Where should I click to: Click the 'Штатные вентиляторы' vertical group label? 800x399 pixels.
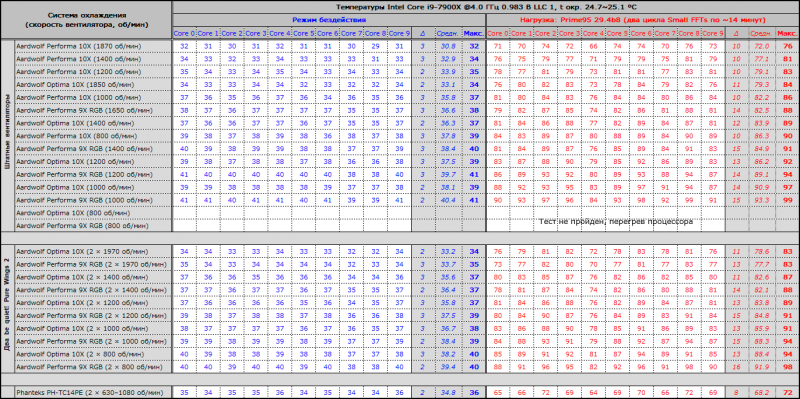(8, 135)
